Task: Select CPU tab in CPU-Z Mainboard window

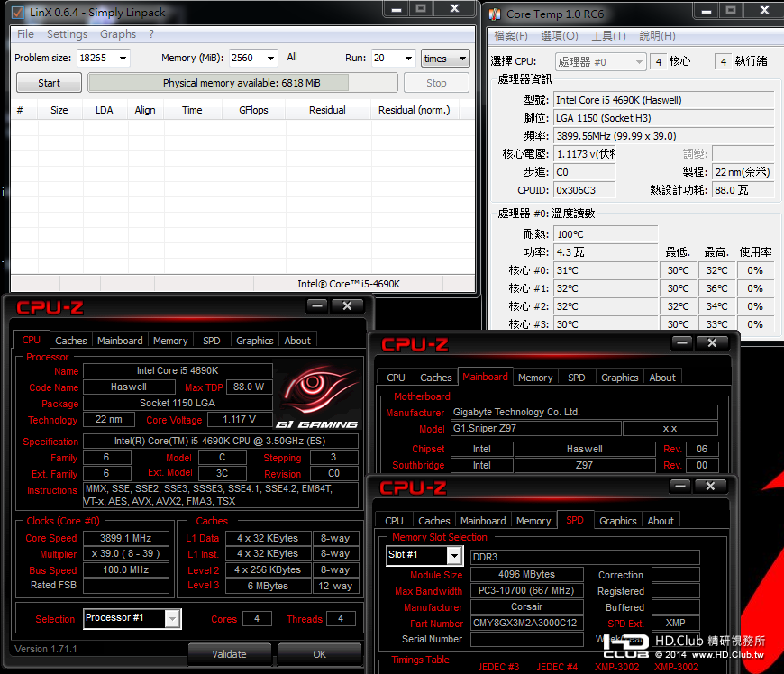Action: [396, 378]
